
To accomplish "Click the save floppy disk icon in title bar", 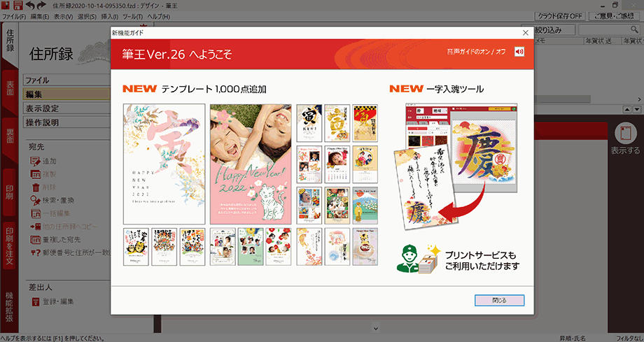I will pyautogui.click(x=17, y=6).
